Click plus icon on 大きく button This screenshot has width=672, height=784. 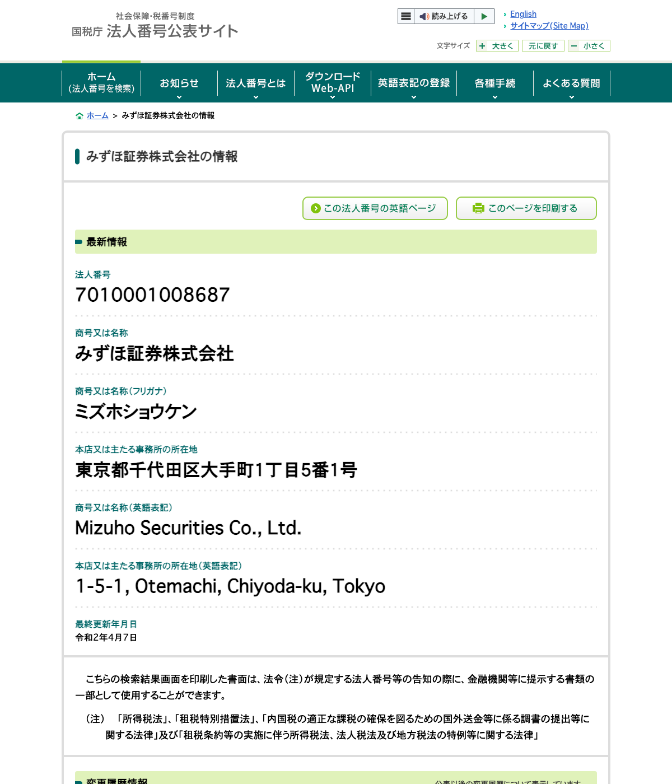(x=482, y=46)
